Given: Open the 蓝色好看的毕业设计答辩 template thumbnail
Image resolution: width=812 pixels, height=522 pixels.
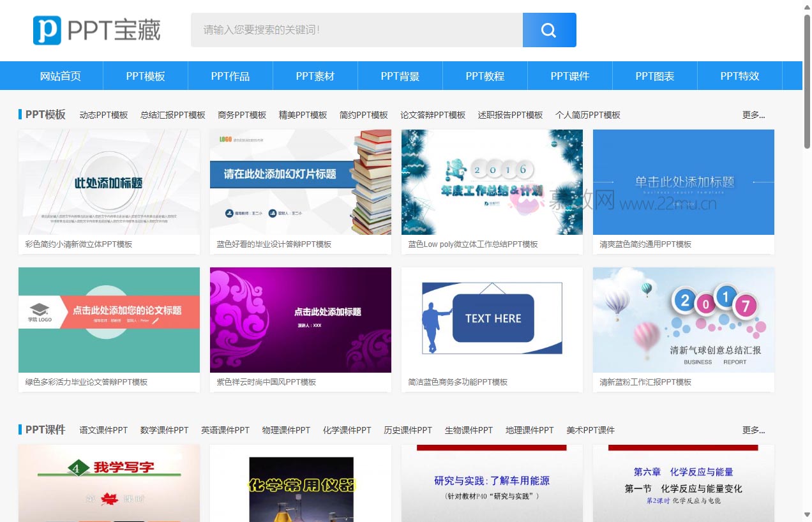Looking at the screenshot, I should (301, 183).
